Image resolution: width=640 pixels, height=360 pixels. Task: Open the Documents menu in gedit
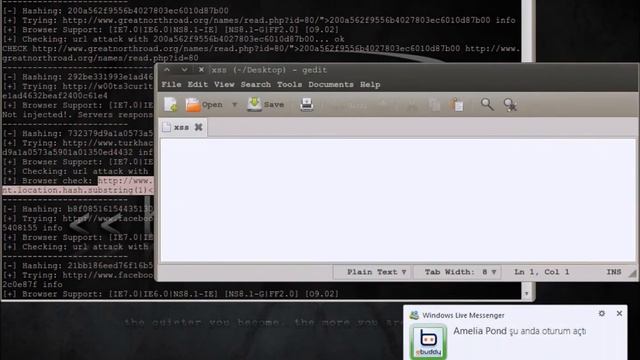click(331, 84)
